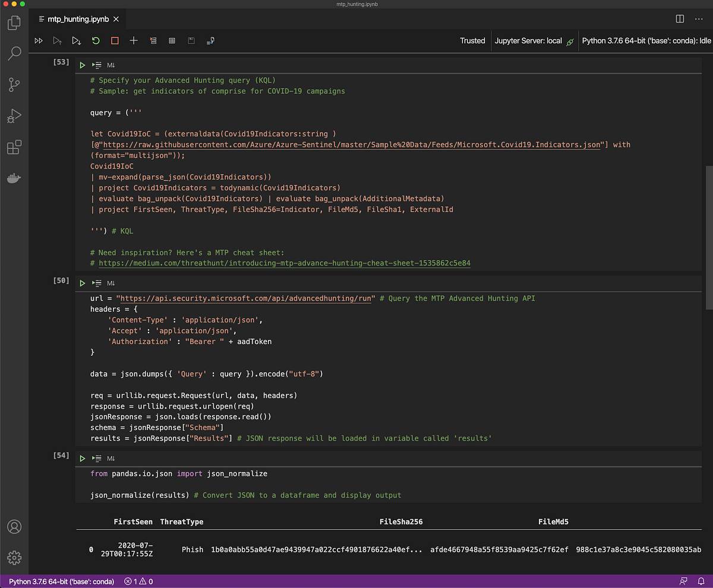713x588 pixels.
Task: Restart the Jupyter kernel
Action: coord(95,40)
